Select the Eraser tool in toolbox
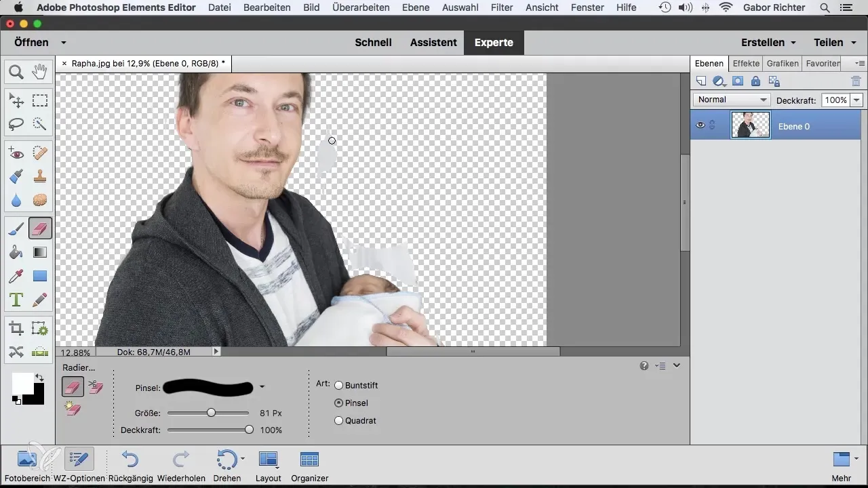The width and height of the screenshot is (868, 488). [40, 229]
